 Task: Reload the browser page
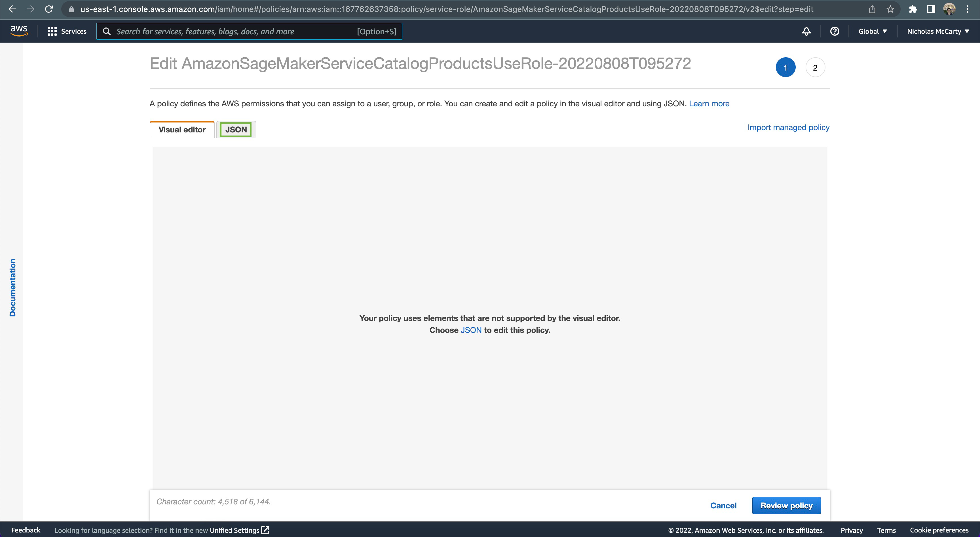tap(49, 9)
